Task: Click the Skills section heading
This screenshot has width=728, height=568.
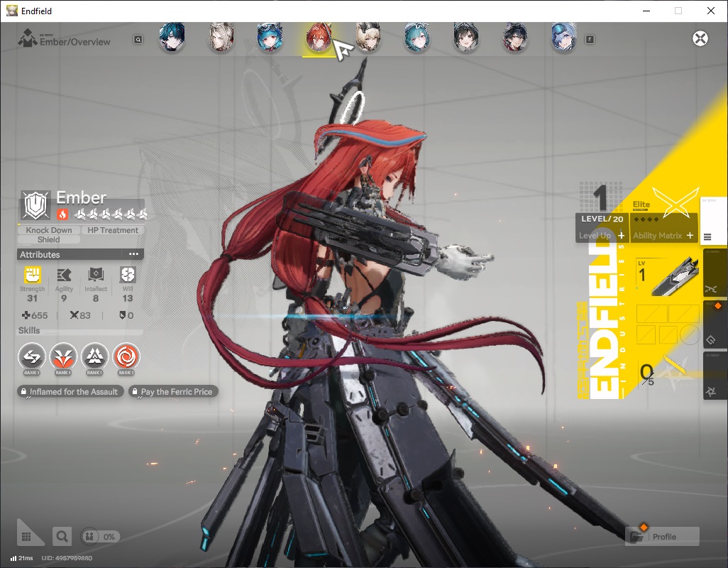Action: coord(29,330)
